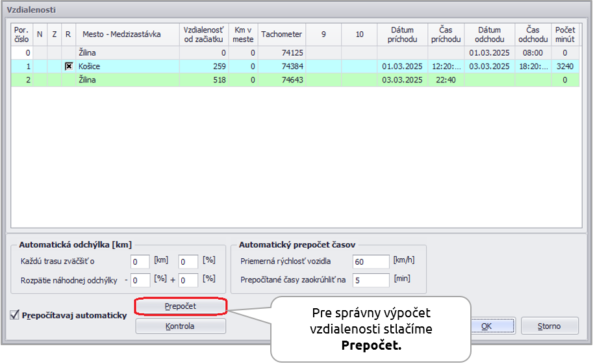The width and height of the screenshot is (593, 364).
Task: Cancel with the Storno button
Action: [549, 326]
